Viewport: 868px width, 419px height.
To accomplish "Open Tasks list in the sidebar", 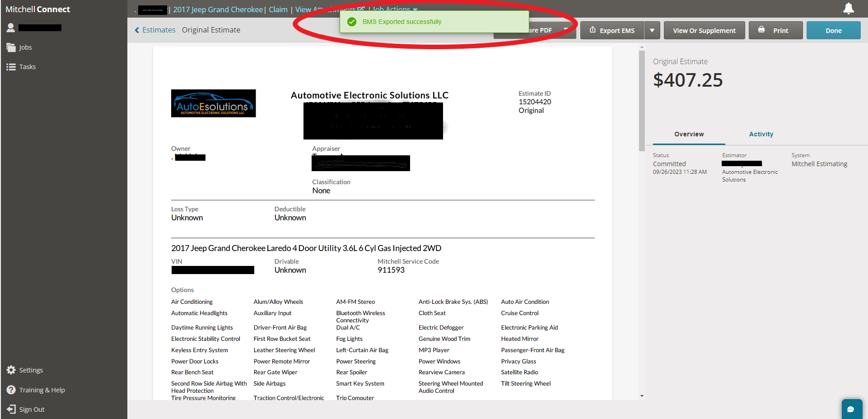I will (21, 67).
